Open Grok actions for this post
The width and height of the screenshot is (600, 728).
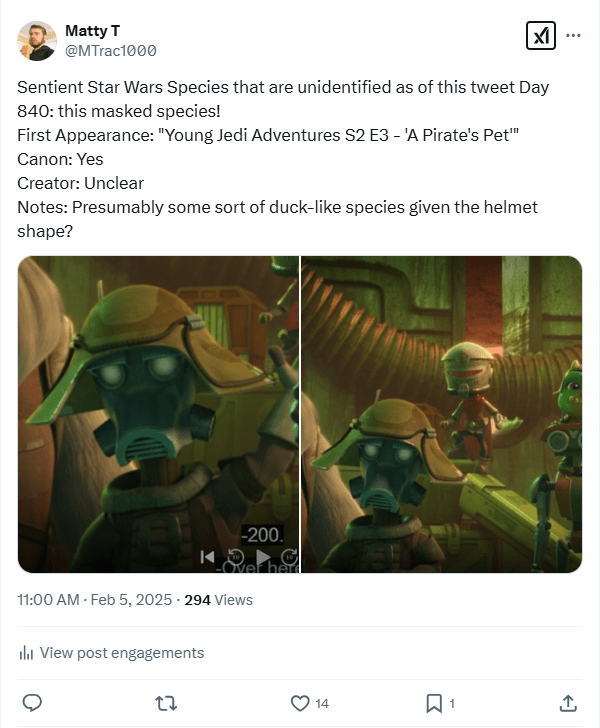pos(540,35)
